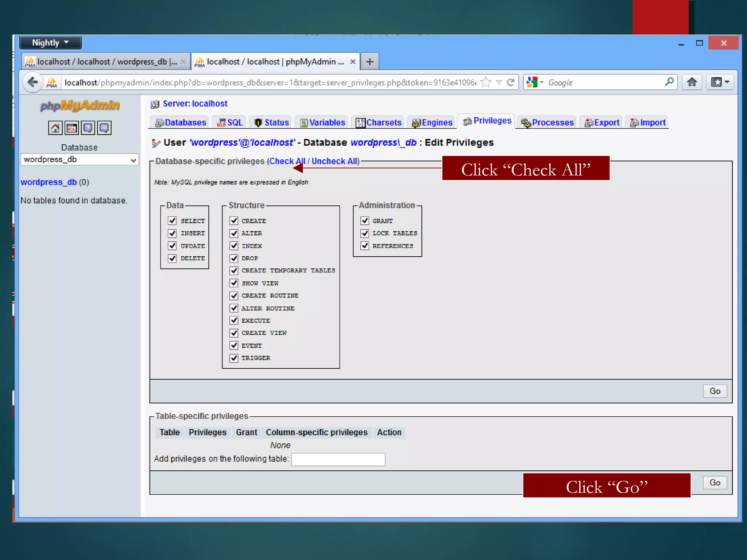Click the search magnifier in Google box
The height and width of the screenshot is (560, 747).
[x=669, y=82]
